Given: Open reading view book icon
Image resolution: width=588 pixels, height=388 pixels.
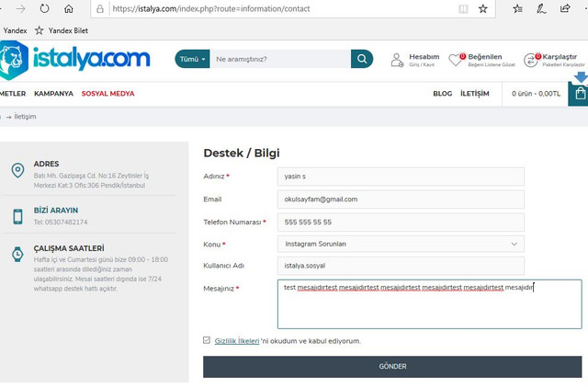Looking at the screenshot, I should click(463, 8).
